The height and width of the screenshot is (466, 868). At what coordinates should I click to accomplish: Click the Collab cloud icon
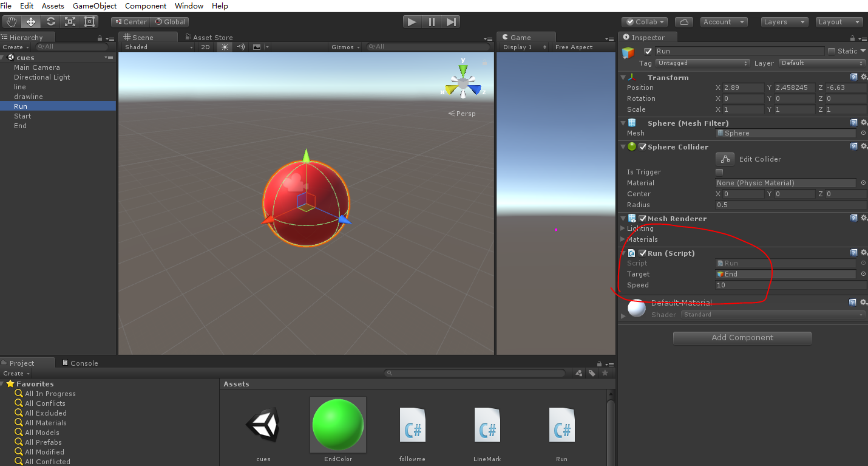point(683,21)
